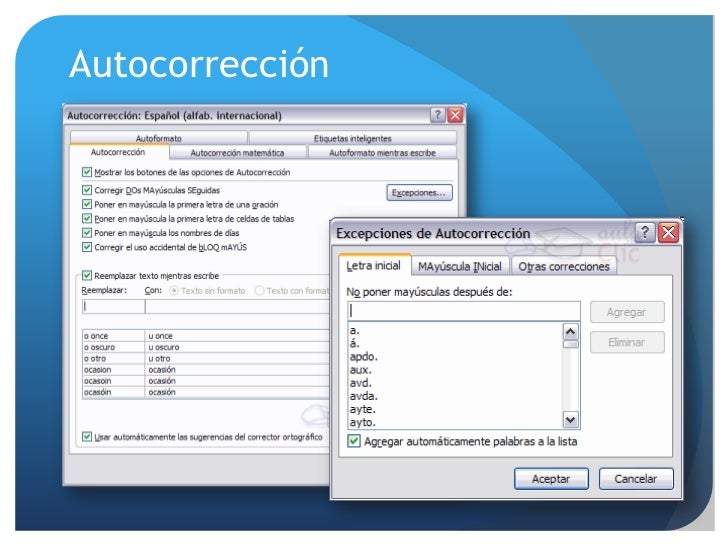
Task: Select the 'o once' replacement row
Action: (206, 336)
